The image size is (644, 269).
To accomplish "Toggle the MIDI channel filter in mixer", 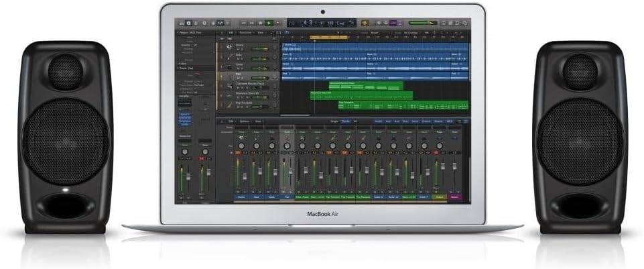I will pyautogui.click(x=449, y=121).
